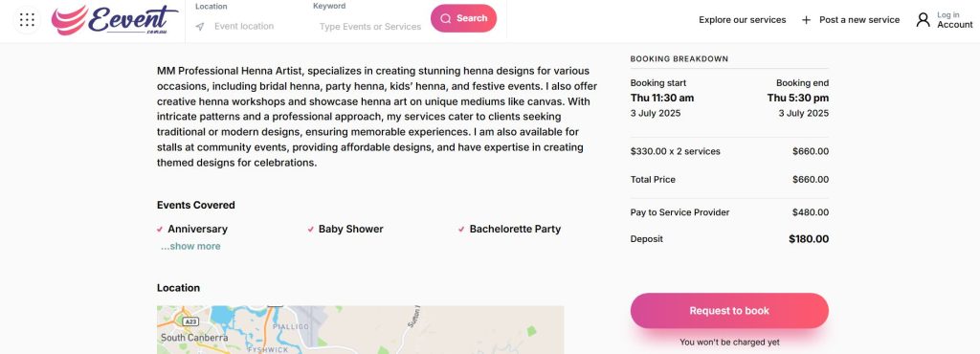Open the account person icon
The height and width of the screenshot is (354, 980).
click(924, 20)
